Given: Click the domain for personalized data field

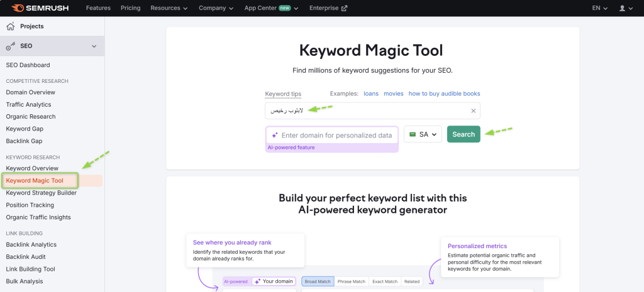Looking at the screenshot, I should click(336, 135).
